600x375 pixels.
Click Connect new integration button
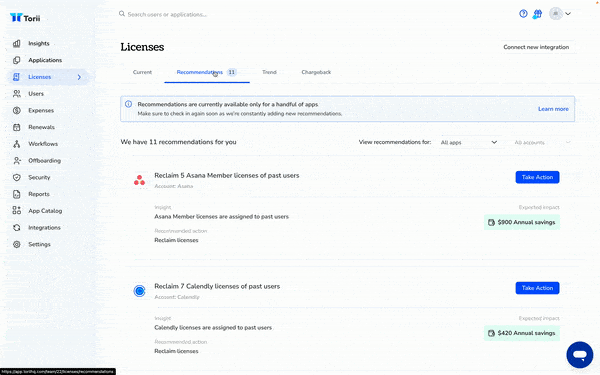coord(536,47)
